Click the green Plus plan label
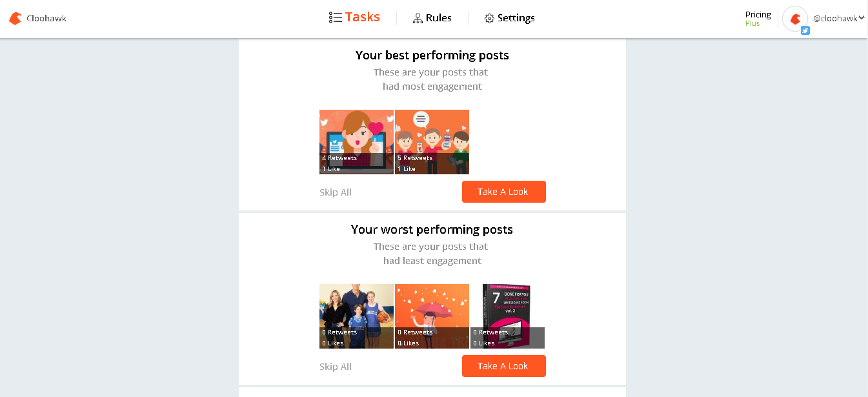The height and width of the screenshot is (397, 868). [x=752, y=23]
